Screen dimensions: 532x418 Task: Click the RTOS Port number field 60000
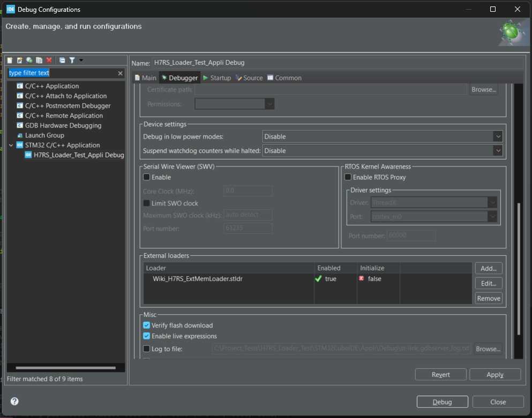click(x=411, y=235)
